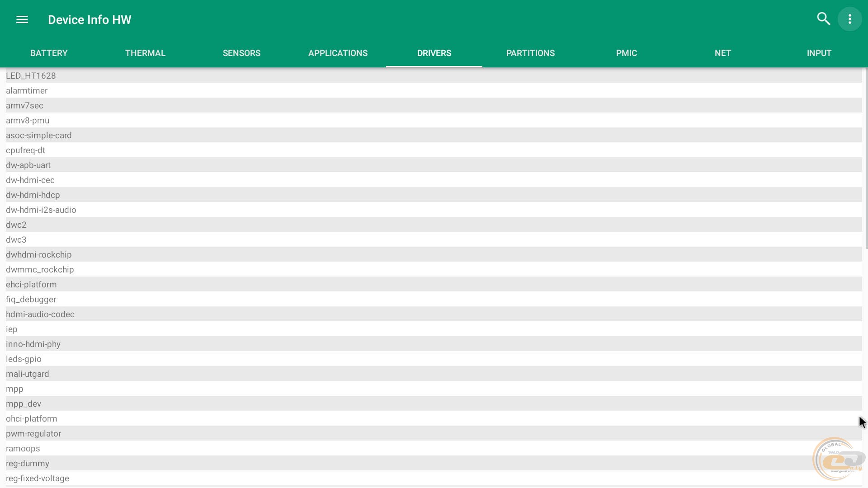Click the fiq_debugger list item
Image resolution: width=868 pixels, height=488 pixels.
coord(31,299)
